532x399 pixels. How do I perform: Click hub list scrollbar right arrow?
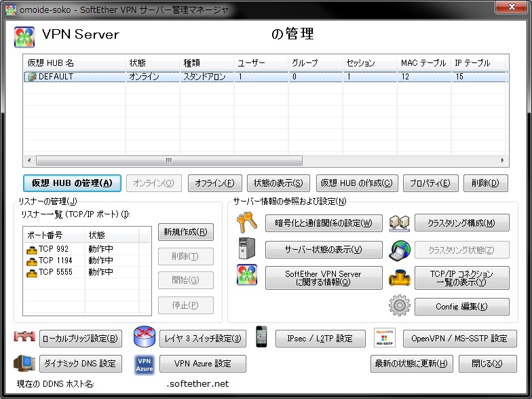502,160
